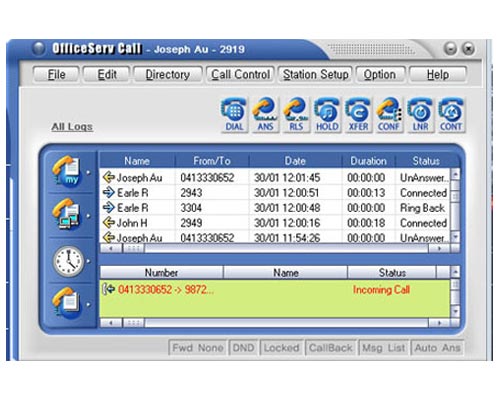500x400 pixels.
Task: Sort call log by Name column header
Action: click(x=137, y=161)
